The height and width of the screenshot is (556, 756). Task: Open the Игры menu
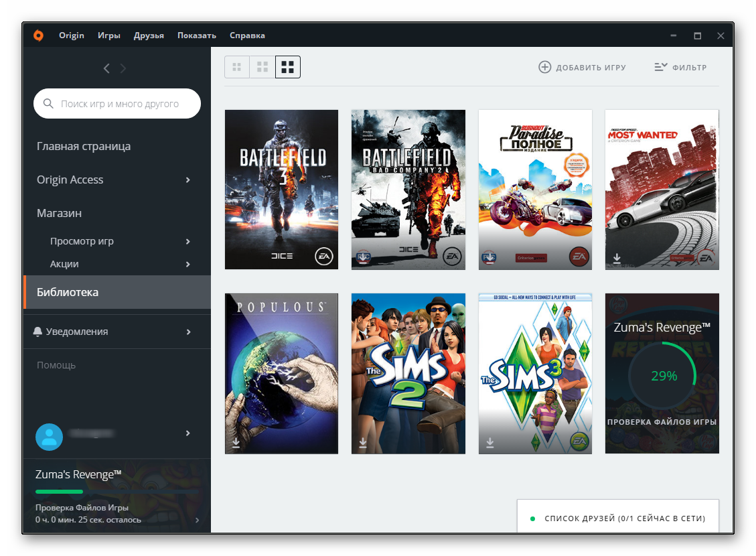(108, 36)
